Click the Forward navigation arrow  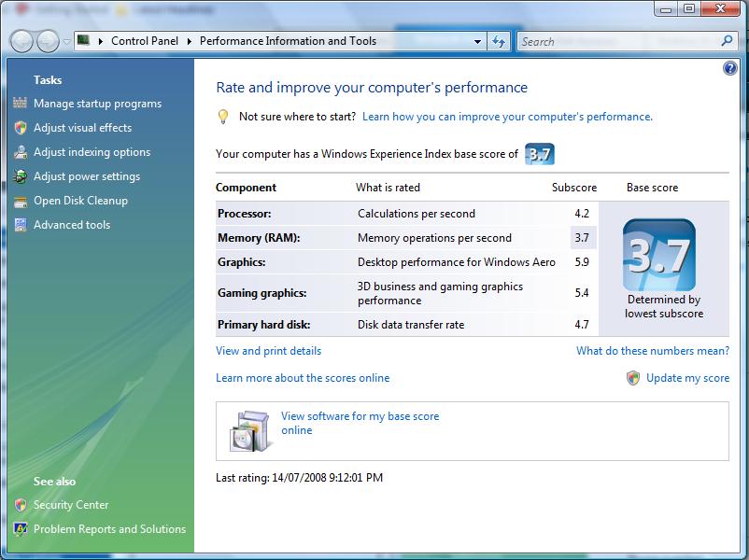48,41
